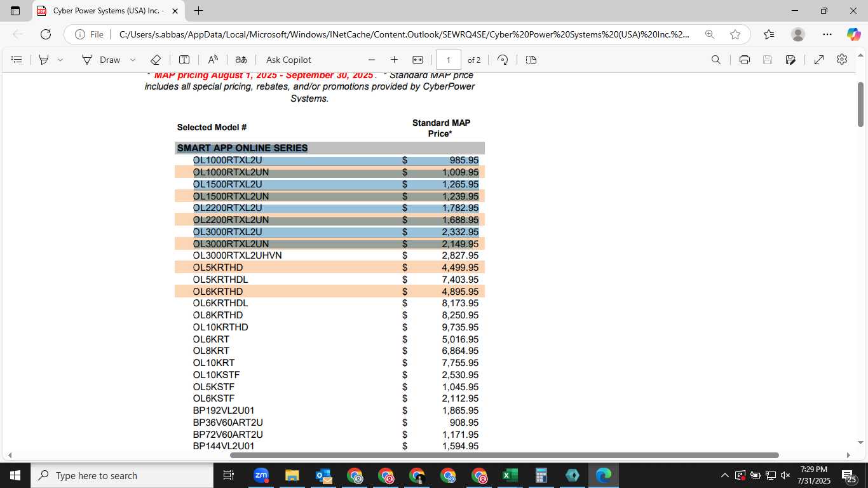Open the Favorites list icon
868x488 pixels.
coord(769,34)
